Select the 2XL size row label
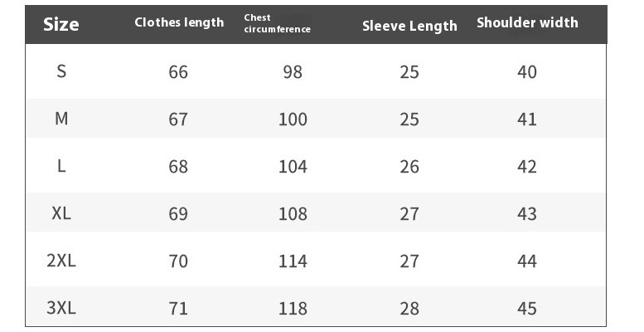This screenshot has height=332, width=644. (x=61, y=261)
